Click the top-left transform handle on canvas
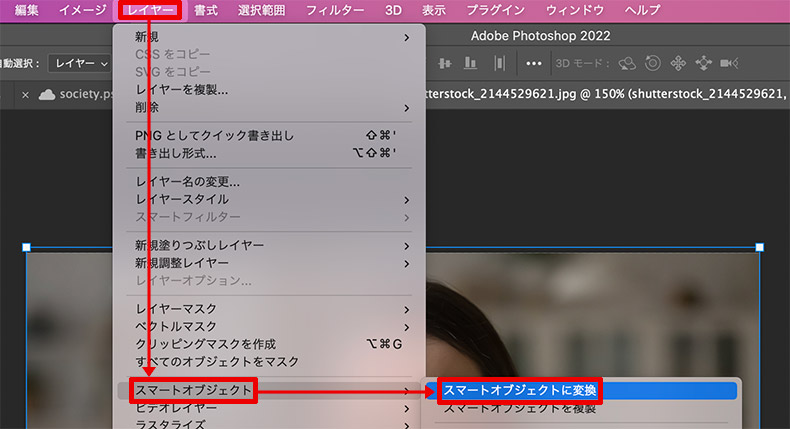Screen dimensions: 790x429 pos(27,247)
